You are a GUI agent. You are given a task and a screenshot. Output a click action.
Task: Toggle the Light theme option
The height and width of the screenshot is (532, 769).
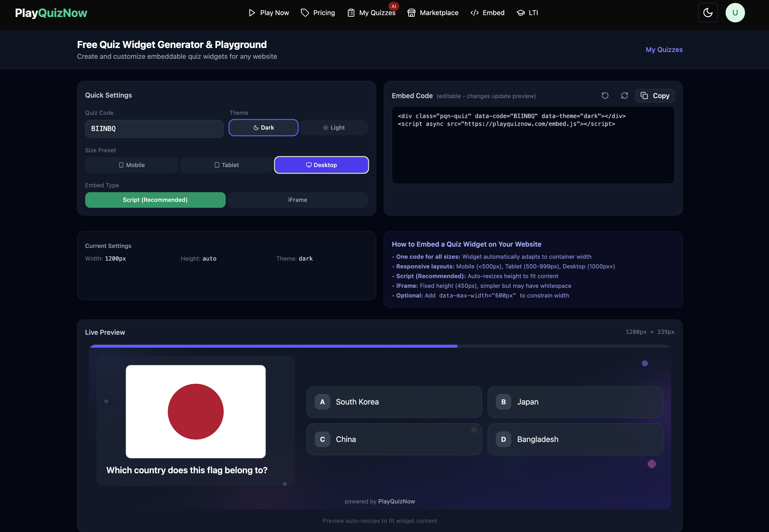333,127
